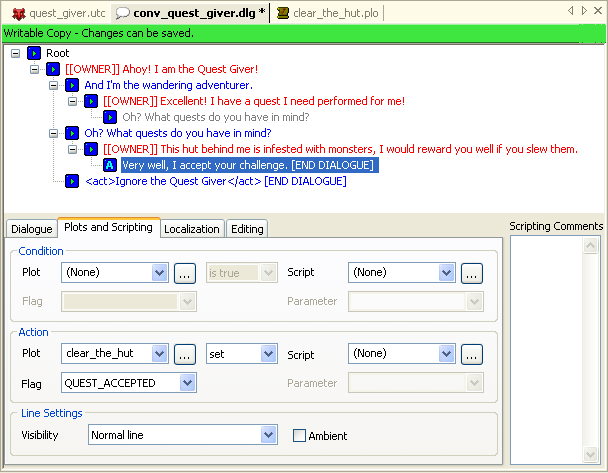Image resolution: width=608 pixels, height=473 pixels.
Task: Click icon beside 'Ignore the Quest Giver' line
Action: point(72,181)
